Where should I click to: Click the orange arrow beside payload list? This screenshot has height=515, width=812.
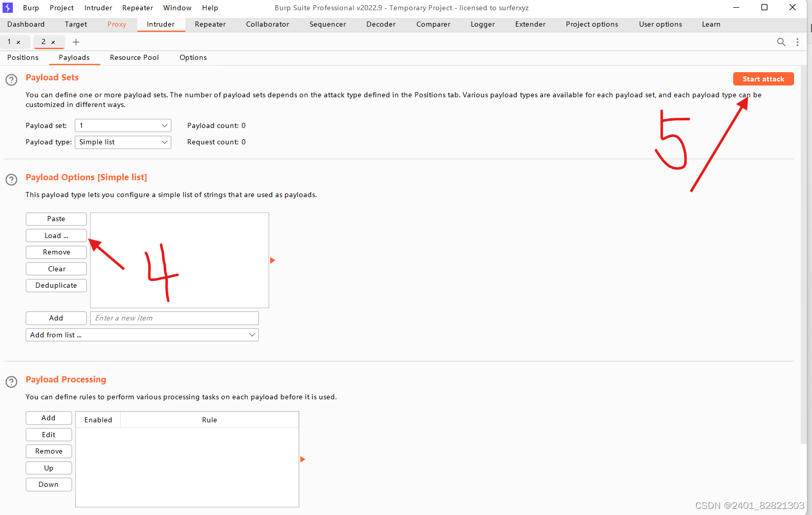(272, 260)
